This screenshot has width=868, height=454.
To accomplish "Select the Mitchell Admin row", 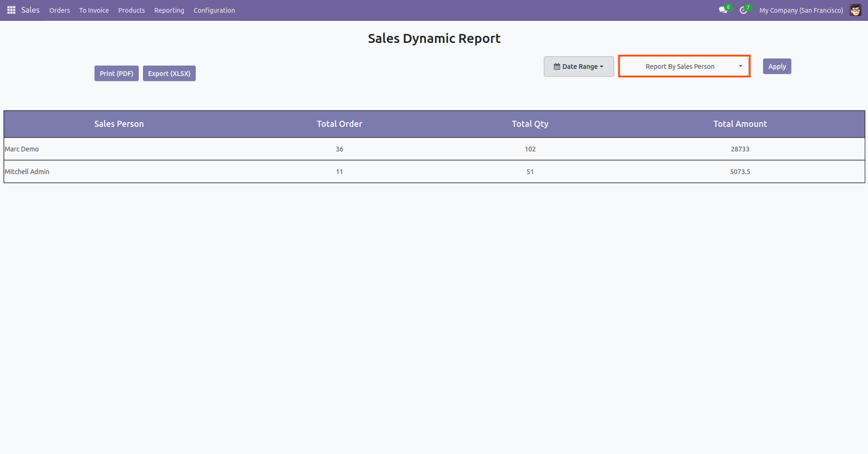I will [x=27, y=172].
